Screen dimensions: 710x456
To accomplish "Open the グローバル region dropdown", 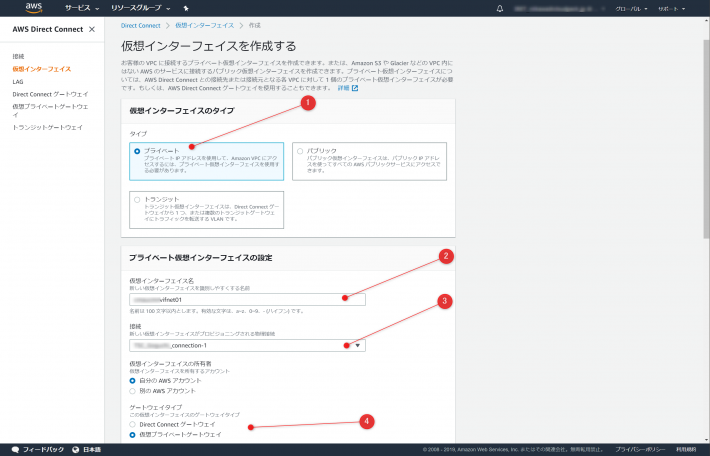I will tap(631, 9).
